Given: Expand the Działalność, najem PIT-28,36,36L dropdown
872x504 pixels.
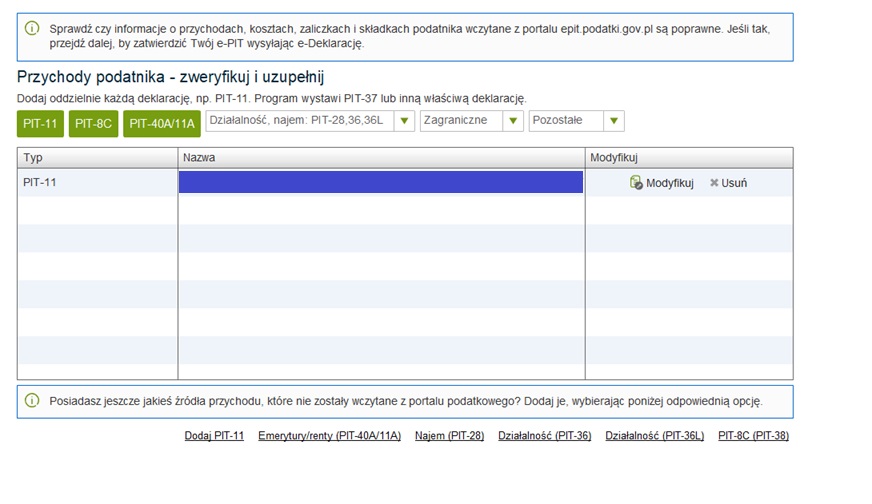Looking at the screenshot, I should coord(404,121).
